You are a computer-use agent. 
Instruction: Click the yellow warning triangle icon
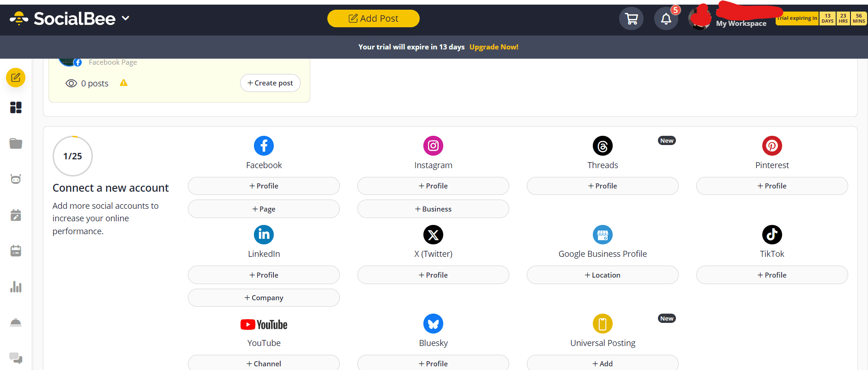click(123, 83)
